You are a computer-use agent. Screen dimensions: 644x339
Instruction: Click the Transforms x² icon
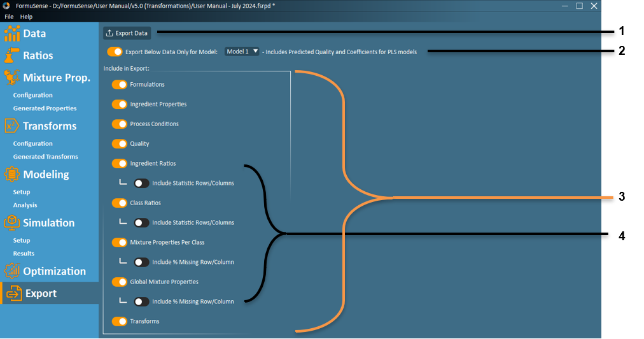11,126
